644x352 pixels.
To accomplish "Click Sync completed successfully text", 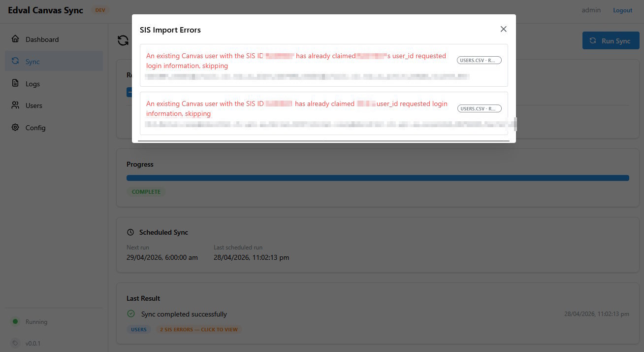I will click(x=184, y=314).
